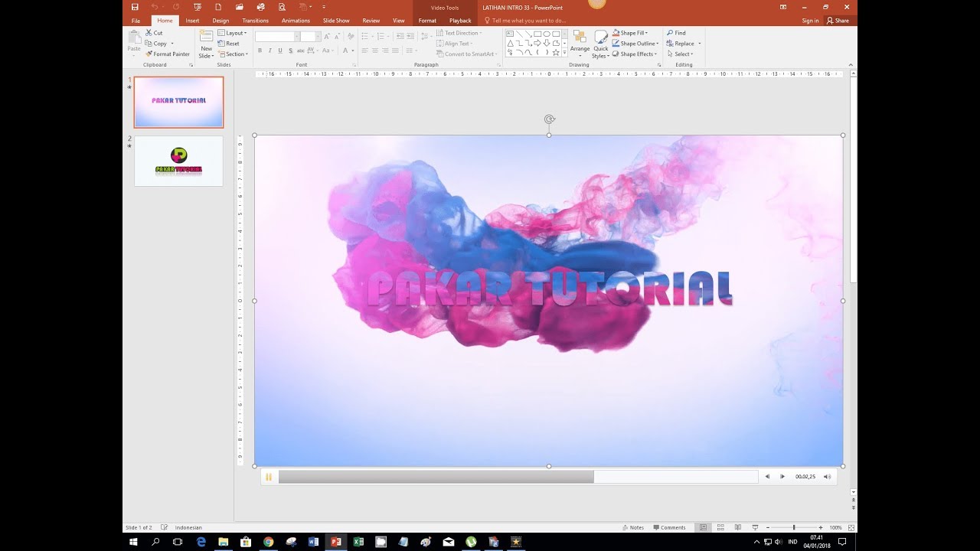Toggle text Shadow formatting
This screenshot has width=980, height=551.
click(290, 51)
